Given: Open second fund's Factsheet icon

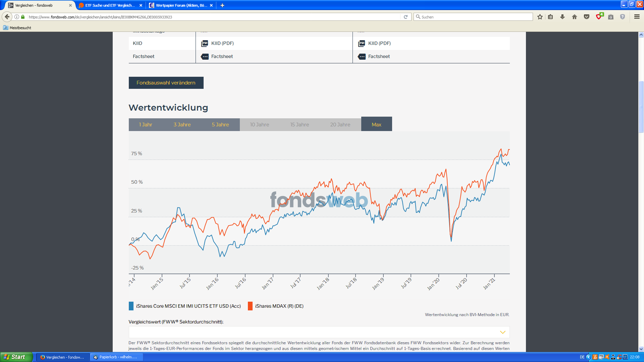Looking at the screenshot, I should (x=362, y=56).
